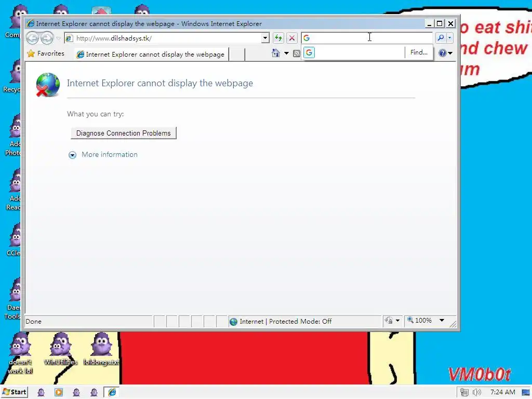Click the show desktop icon at taskbar end
This screenshot has height=399, width=532.
coord(526,393)
